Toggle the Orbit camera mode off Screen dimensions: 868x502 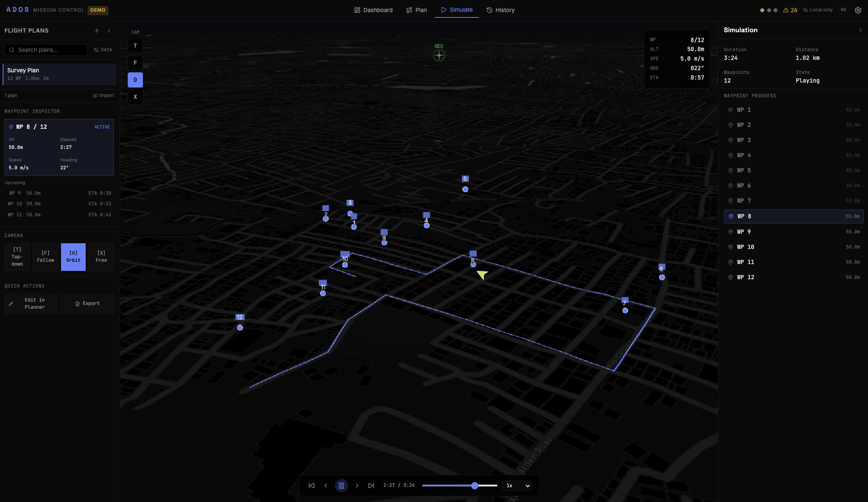tap(73, 256)
